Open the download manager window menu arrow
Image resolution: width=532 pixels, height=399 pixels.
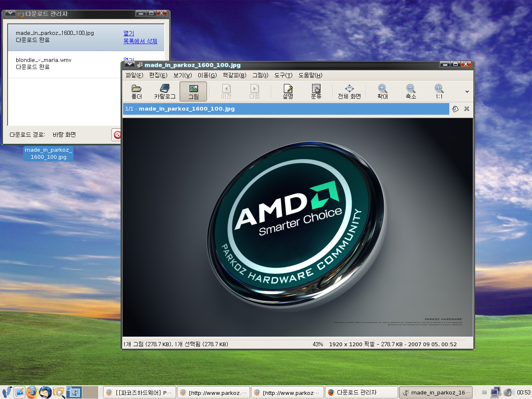(10, 13)
